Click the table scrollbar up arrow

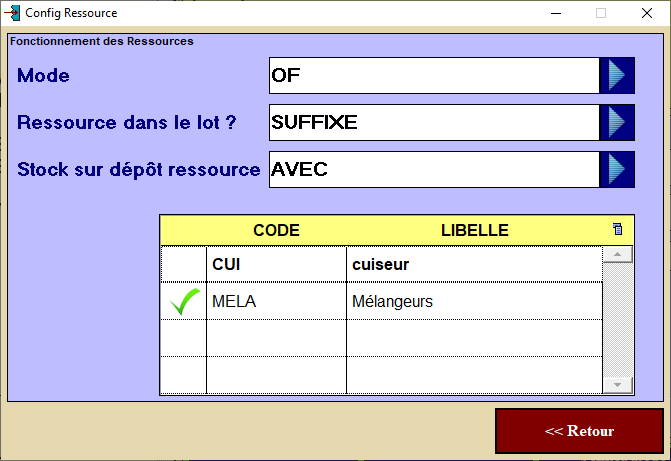[618, 255]
